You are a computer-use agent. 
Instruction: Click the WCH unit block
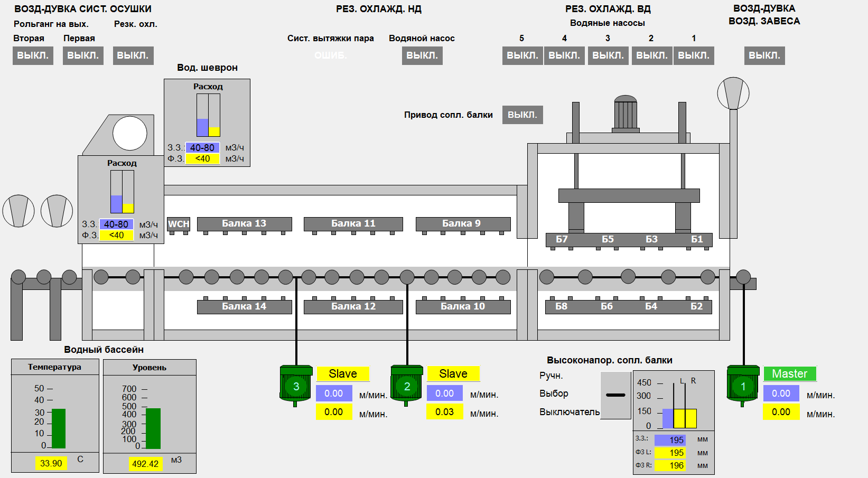click(x=179, y=224)
